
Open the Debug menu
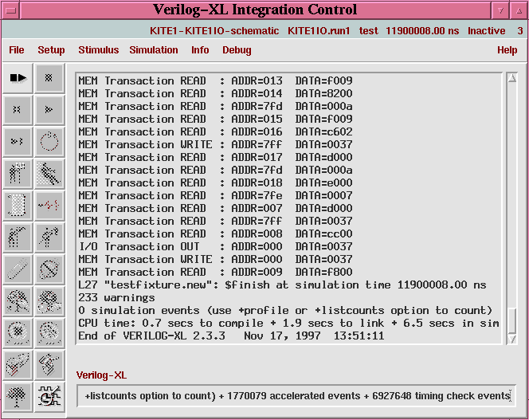(x=237, y=50)
